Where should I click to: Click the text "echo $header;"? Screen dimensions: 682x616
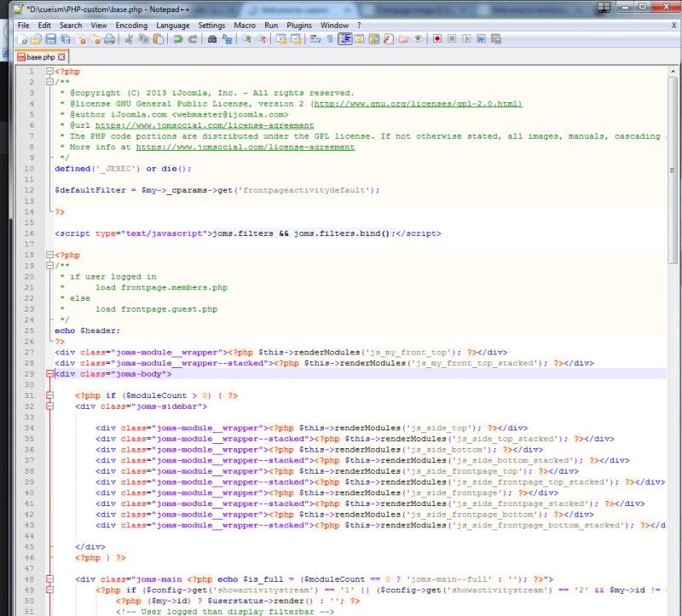tap(88, 331)
